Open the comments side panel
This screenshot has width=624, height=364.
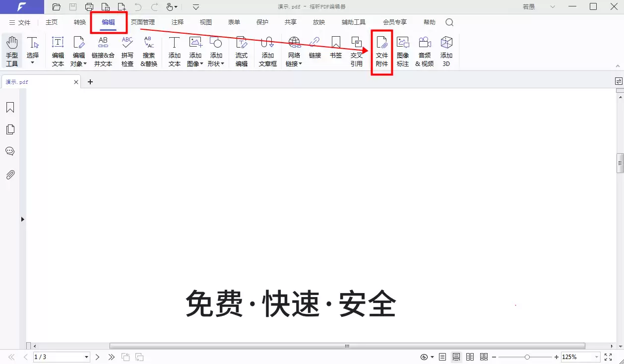10,151
